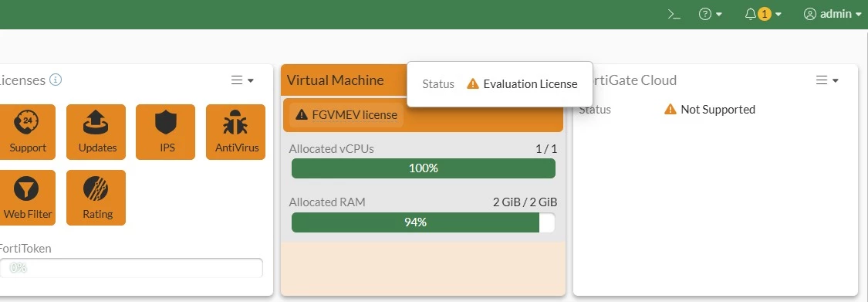Select the AntiVirus license tile

coord(236,132)
